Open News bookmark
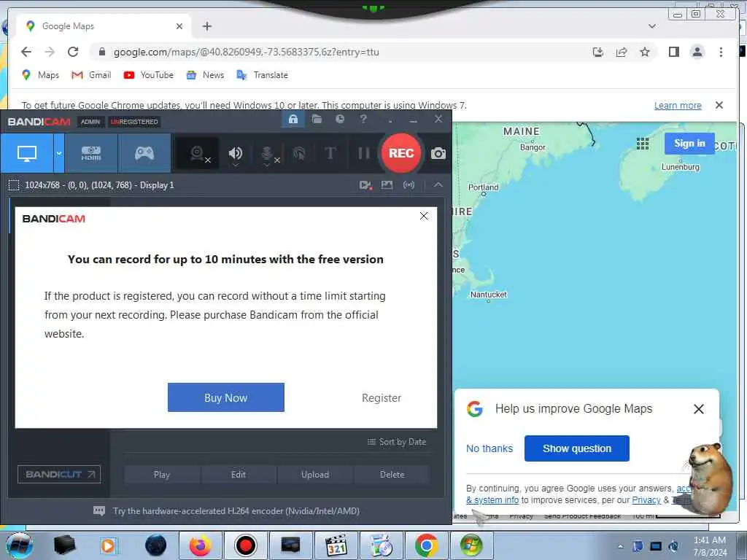Screen dimensions: 747x560 (205, 75)
